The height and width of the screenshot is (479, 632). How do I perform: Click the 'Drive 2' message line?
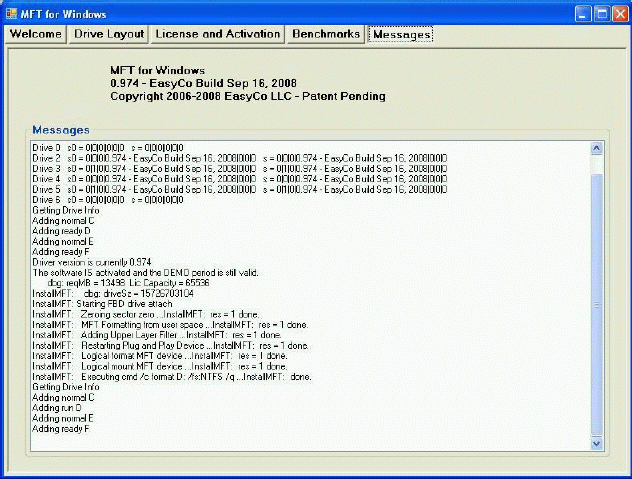point(239,158)
